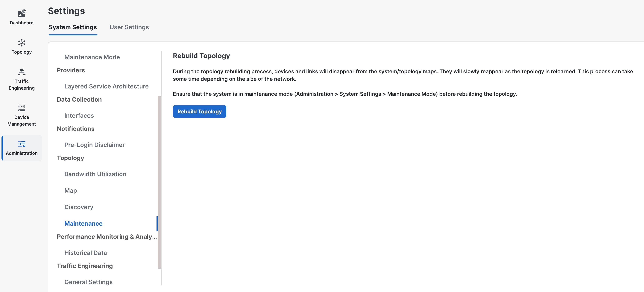Open Layered Service Architecture settings

click(x=107, y=86)
